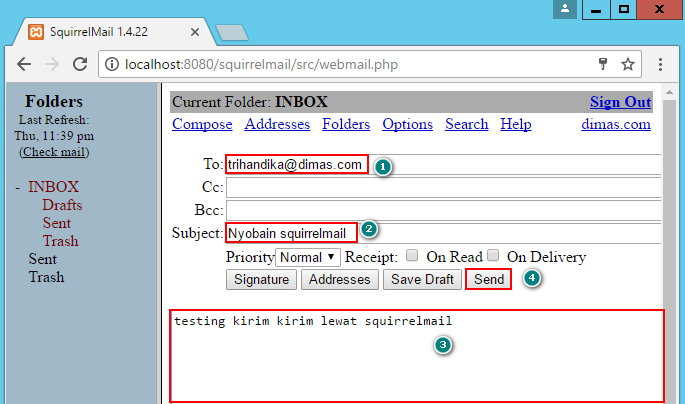This screenshot has height=404, width=685.
Task: Go back using browser back arrow
Action: (x=24, y=64)
